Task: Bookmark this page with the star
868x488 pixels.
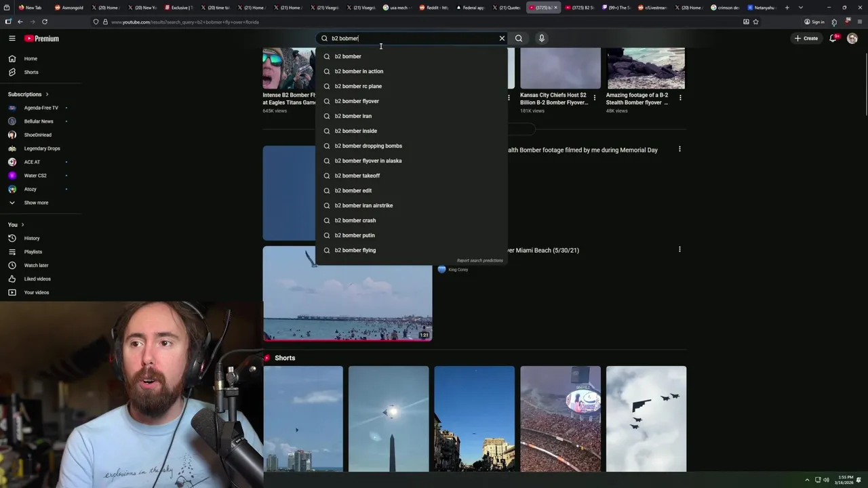Action: [x=755, y=22]
